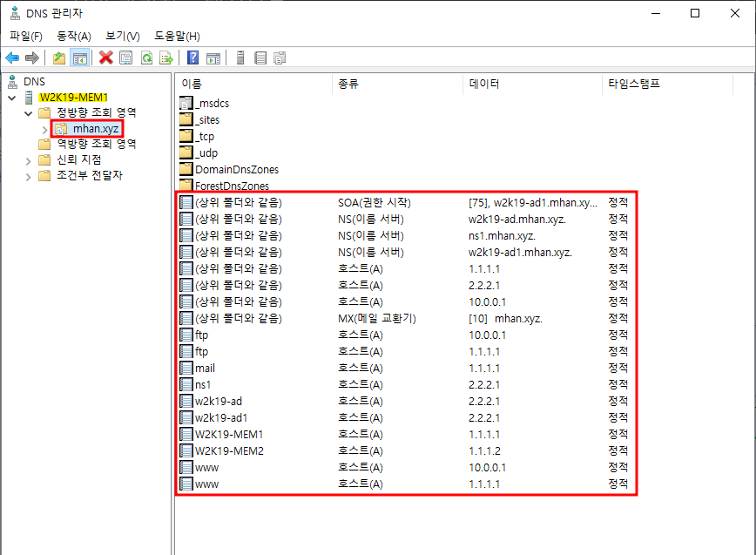This screenshot has height=555, width=756.
Task: Click the new record list icon
Action: pyautogui.click(x=260, y=58)
